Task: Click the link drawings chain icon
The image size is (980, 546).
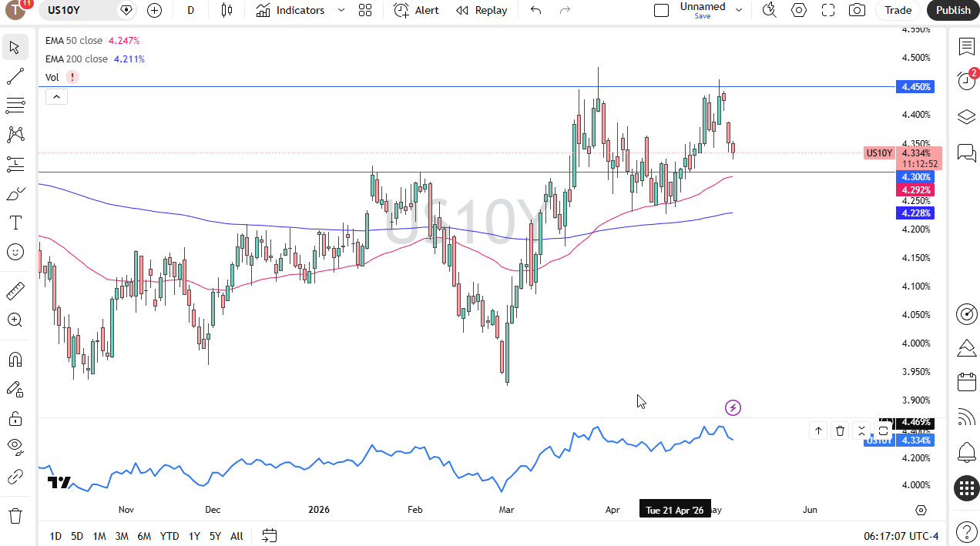Action: 15,477
